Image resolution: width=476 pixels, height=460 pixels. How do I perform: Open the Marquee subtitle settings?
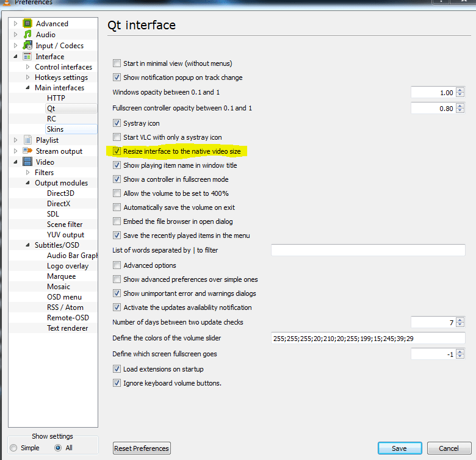61,276
